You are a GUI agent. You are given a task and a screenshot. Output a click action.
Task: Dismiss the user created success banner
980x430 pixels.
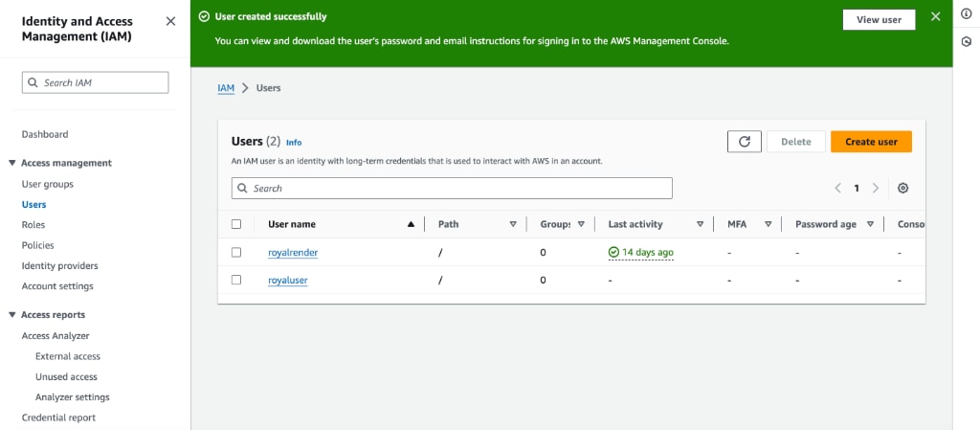936,17
